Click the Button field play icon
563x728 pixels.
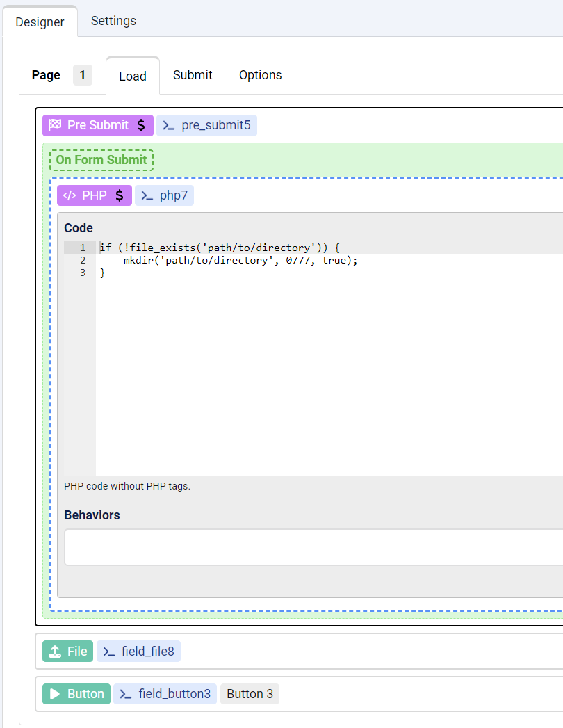tap(55, 694)
